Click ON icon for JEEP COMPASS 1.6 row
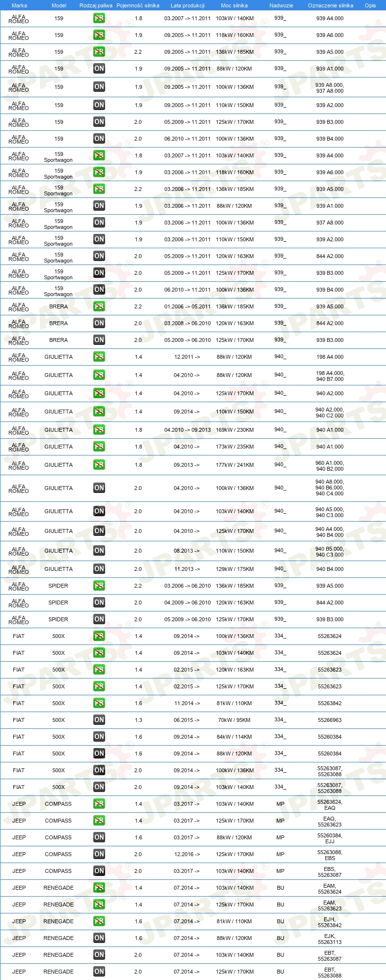This screenshot has width=386, height=980. tap(99, 837)
